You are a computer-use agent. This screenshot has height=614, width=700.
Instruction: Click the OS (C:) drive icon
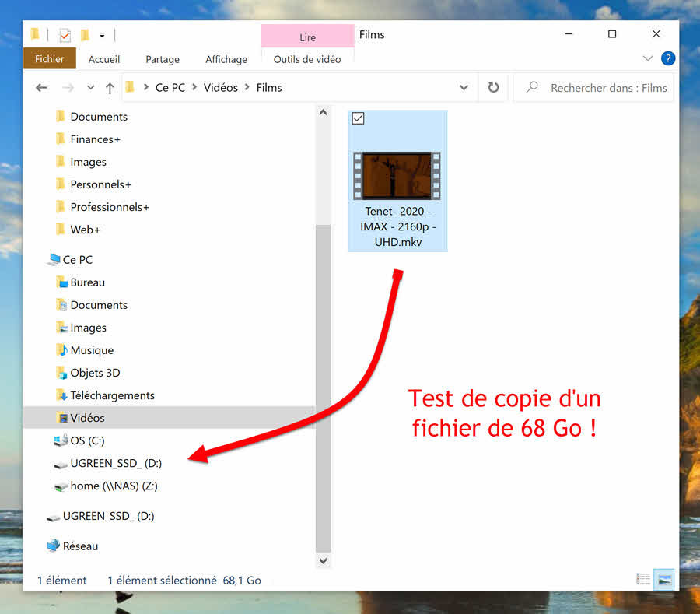[61, 440]
